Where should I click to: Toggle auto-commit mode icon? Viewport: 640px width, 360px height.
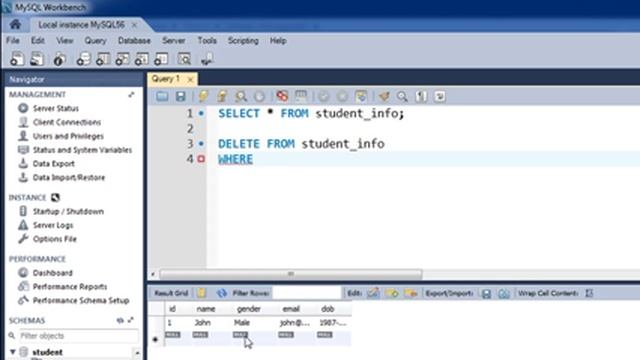[x=361, y=96]
